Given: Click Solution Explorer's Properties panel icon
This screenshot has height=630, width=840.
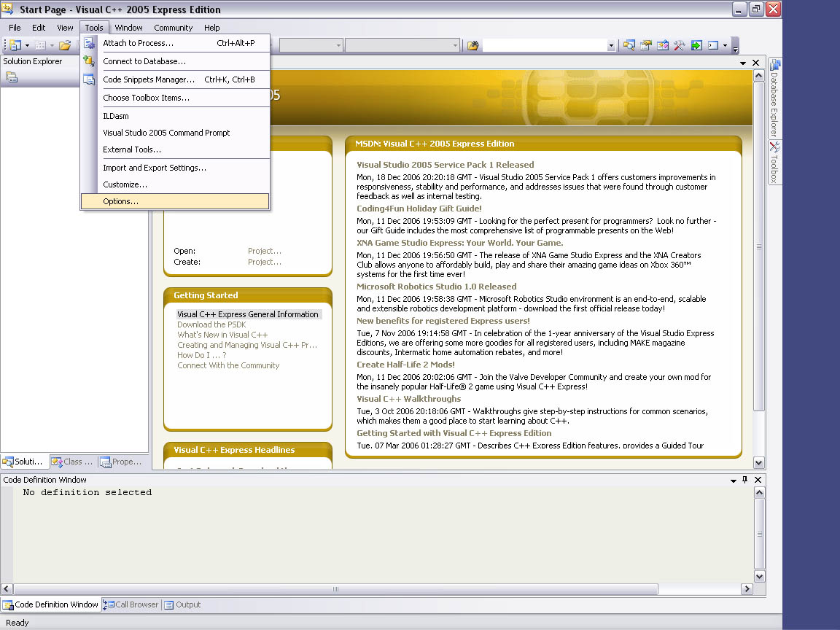Looking at the screenshot, I should [x=12, y=78].
